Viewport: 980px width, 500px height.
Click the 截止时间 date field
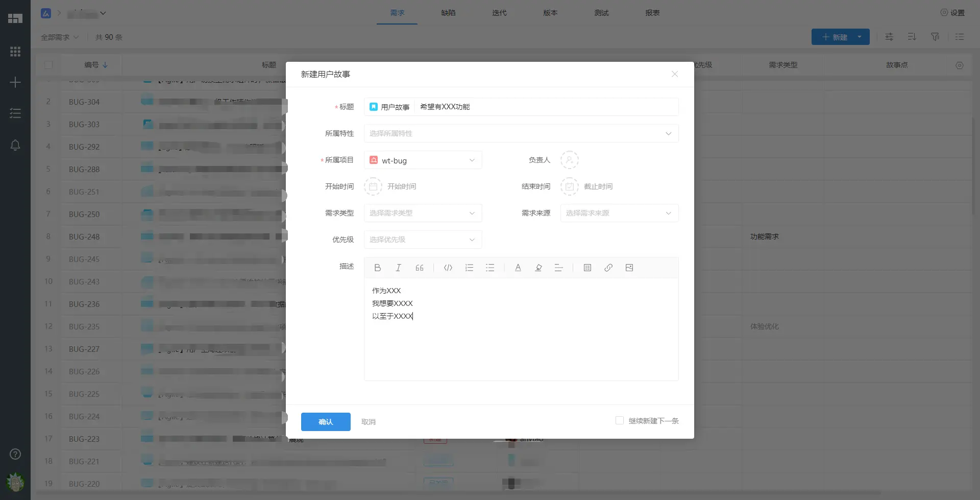598,186
